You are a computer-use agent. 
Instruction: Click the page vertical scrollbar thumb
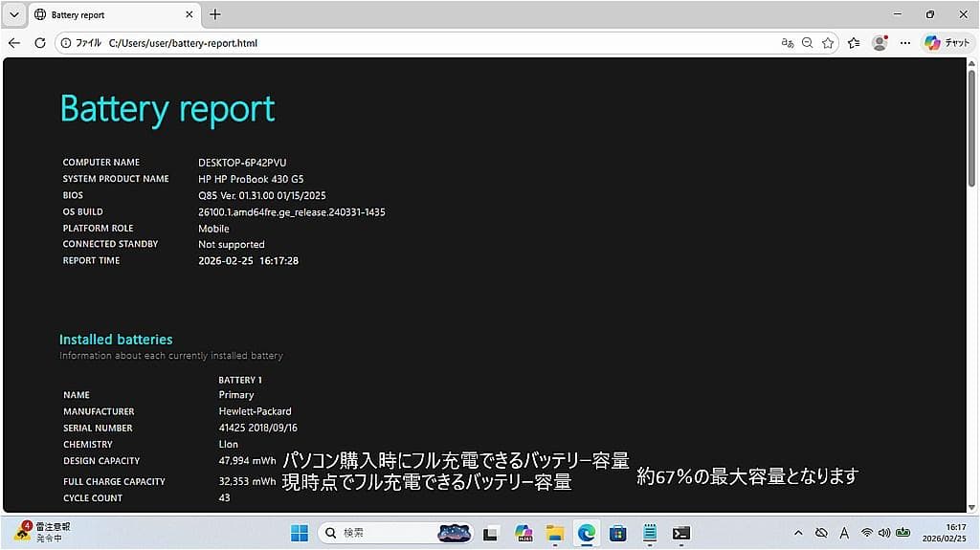click(x=971, y=128)
